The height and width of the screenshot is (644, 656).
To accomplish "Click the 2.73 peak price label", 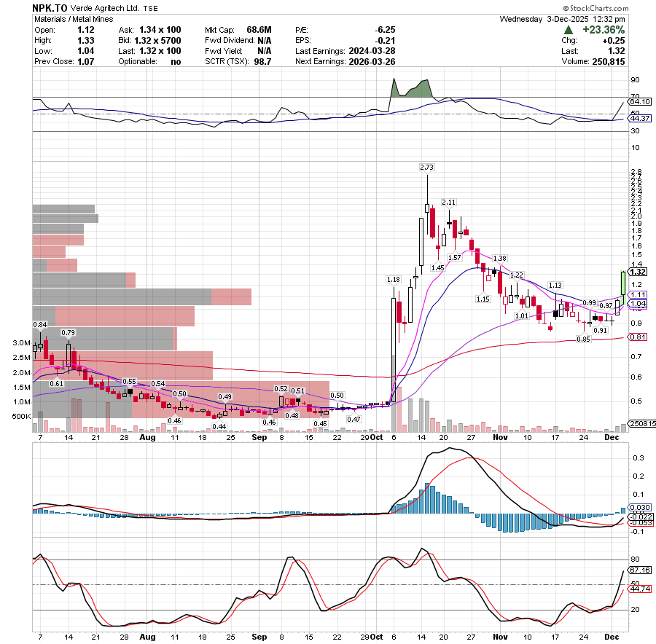I will pos(426,168).
